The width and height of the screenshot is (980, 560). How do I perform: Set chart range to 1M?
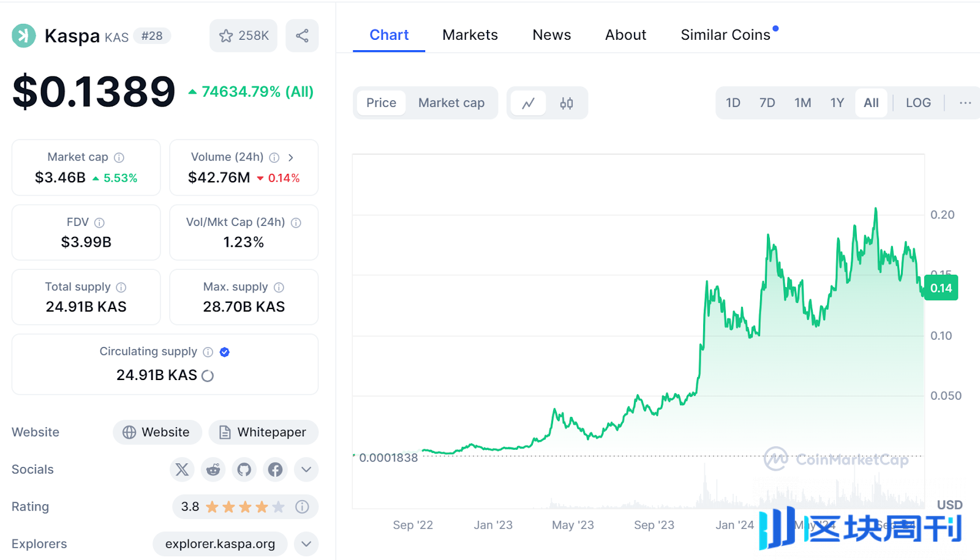(803, 103)
